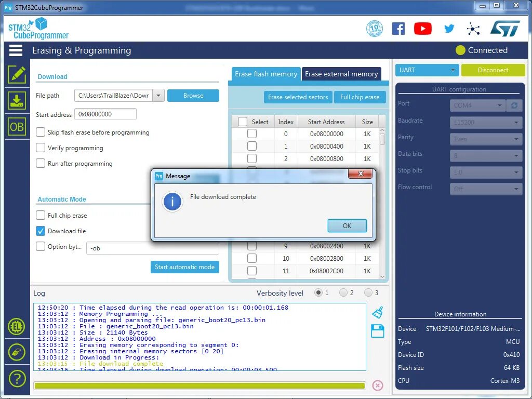
Task: Switch to Erase external memory tab
Action: click(x=341, y=74)
